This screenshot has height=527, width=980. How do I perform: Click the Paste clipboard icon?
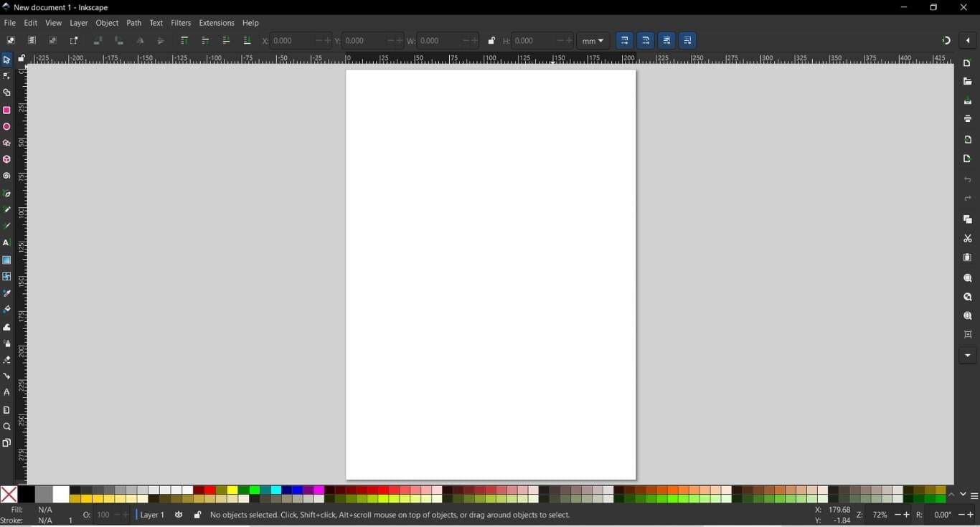[968, 257]
